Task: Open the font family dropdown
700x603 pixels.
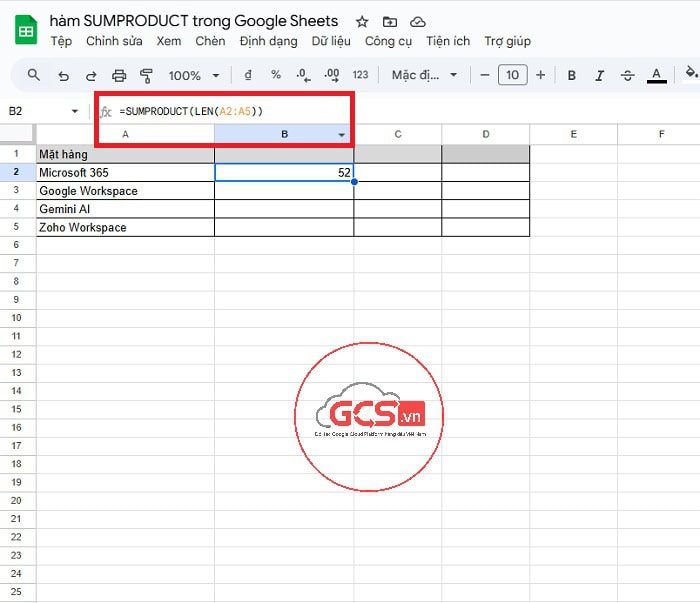Action: (x=424, y=75)
